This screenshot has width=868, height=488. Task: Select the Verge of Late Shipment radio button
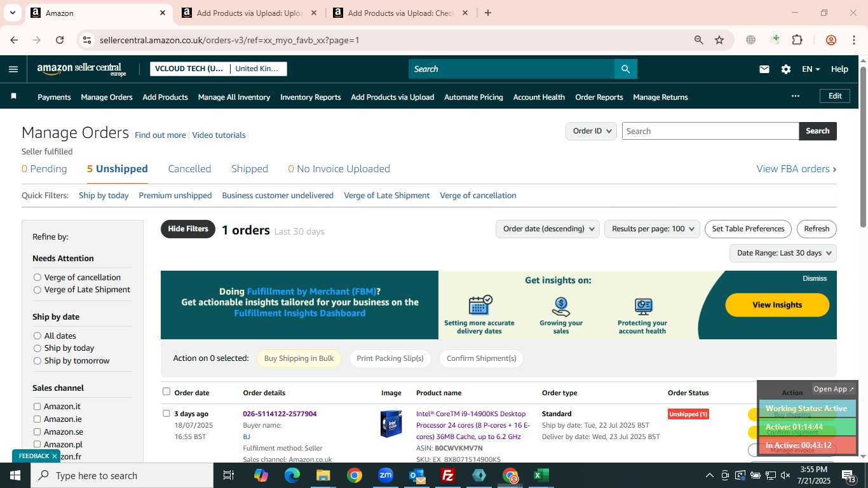coord(37,290)
